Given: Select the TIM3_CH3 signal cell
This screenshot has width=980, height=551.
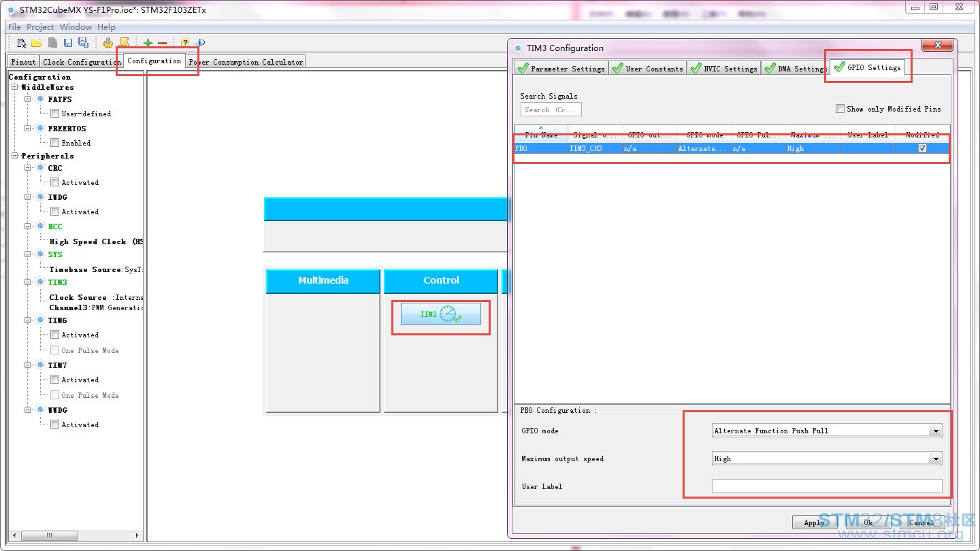Looking at the screenshot, I should (595, 148).
